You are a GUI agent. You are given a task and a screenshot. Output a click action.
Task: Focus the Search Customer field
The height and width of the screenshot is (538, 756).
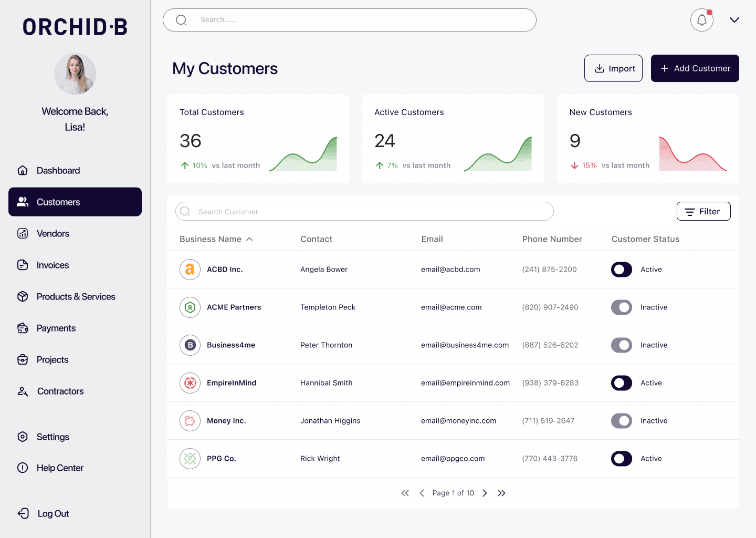coord(364,211)
